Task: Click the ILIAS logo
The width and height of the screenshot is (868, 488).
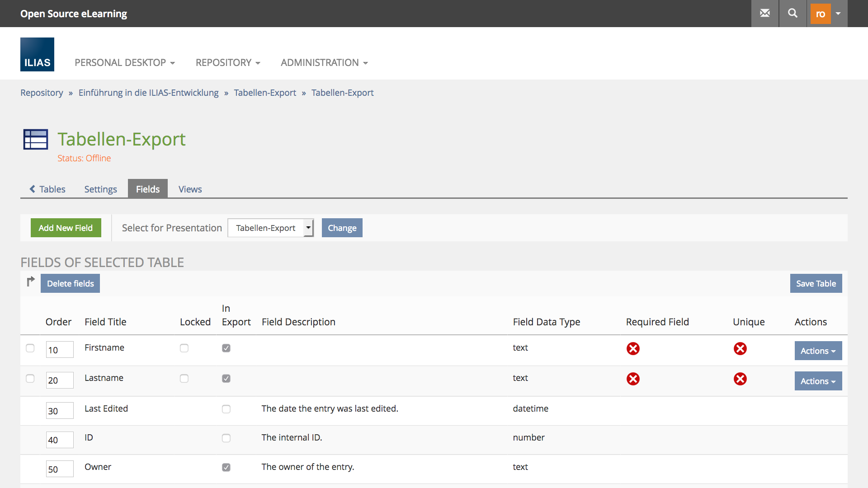Action: (37, 54)
